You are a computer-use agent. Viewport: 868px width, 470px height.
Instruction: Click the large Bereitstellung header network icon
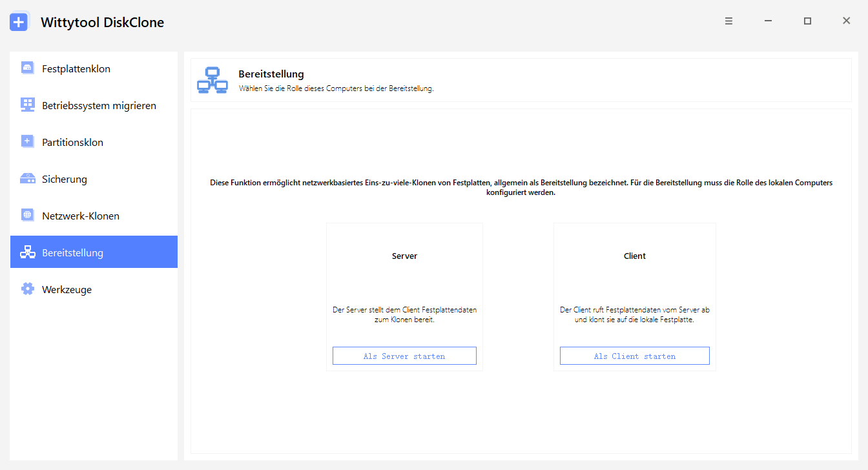click(212, 80)
